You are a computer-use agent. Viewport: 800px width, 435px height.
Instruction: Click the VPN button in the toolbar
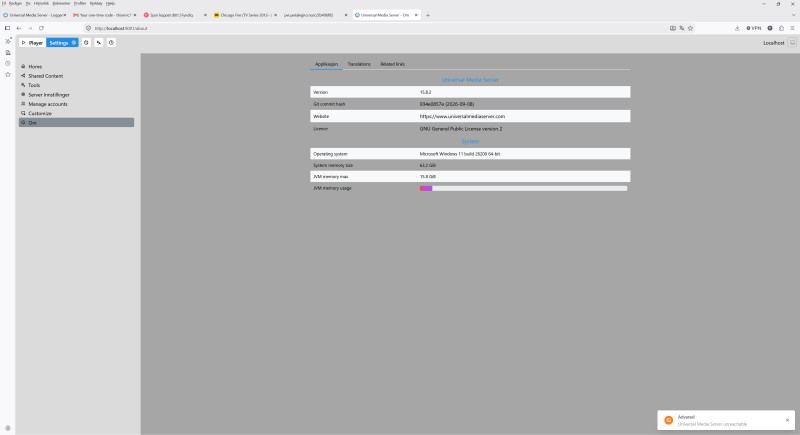click(754, 29)
